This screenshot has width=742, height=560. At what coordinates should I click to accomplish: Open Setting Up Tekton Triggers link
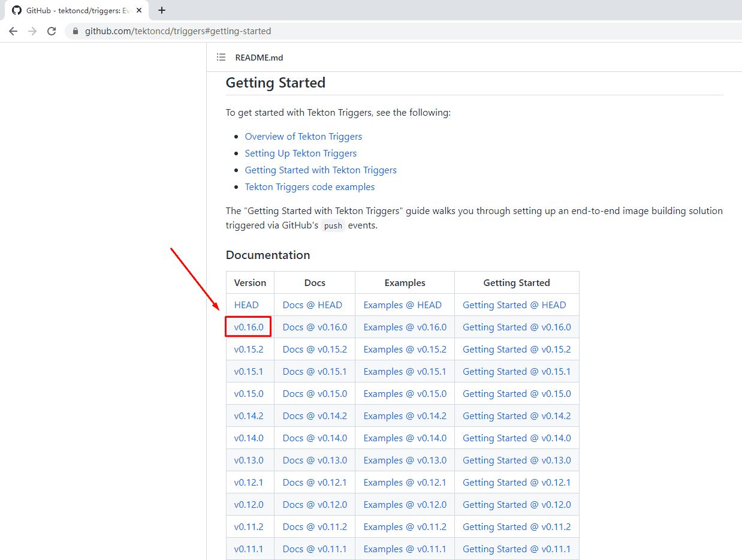tap(301, 153)
